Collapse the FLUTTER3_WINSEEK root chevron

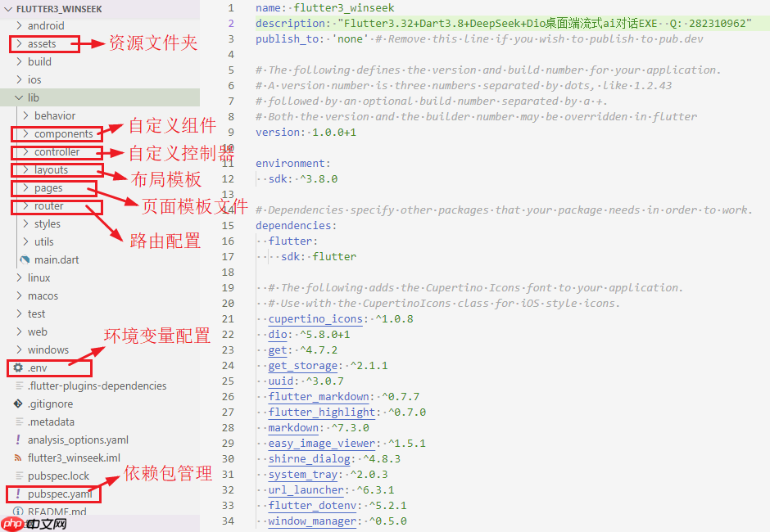pyautogui.click(x=8, y=9)
